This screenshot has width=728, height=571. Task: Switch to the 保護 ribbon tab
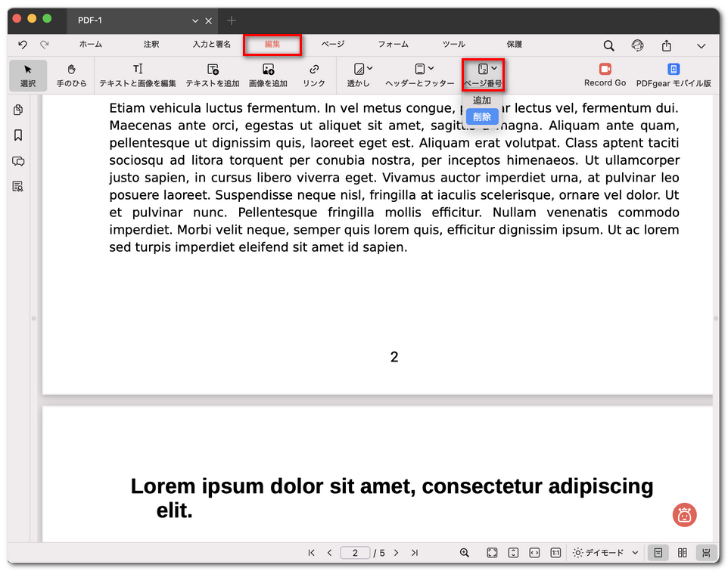click(514, 44)
